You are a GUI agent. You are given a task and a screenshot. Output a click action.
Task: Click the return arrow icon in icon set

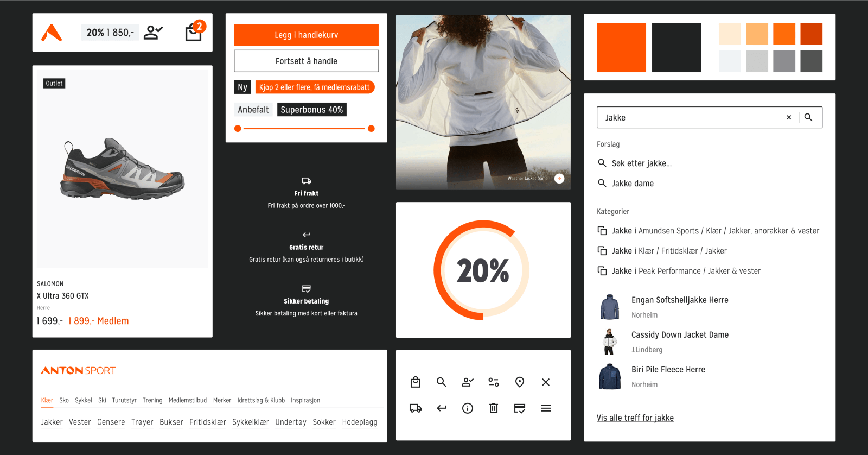point(442,408)
